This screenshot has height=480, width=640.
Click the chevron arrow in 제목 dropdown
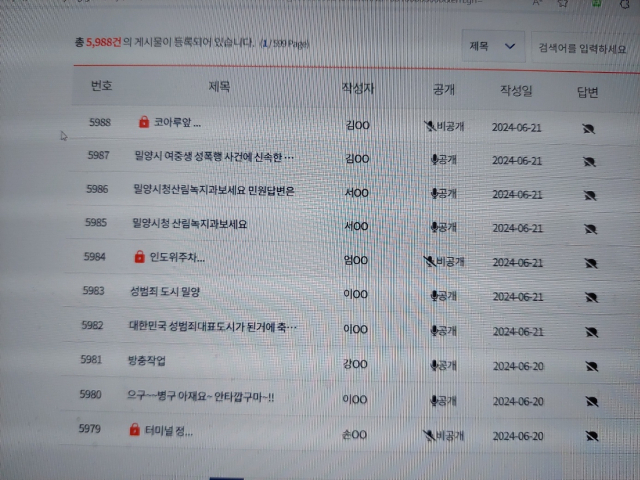coord(510,46)
